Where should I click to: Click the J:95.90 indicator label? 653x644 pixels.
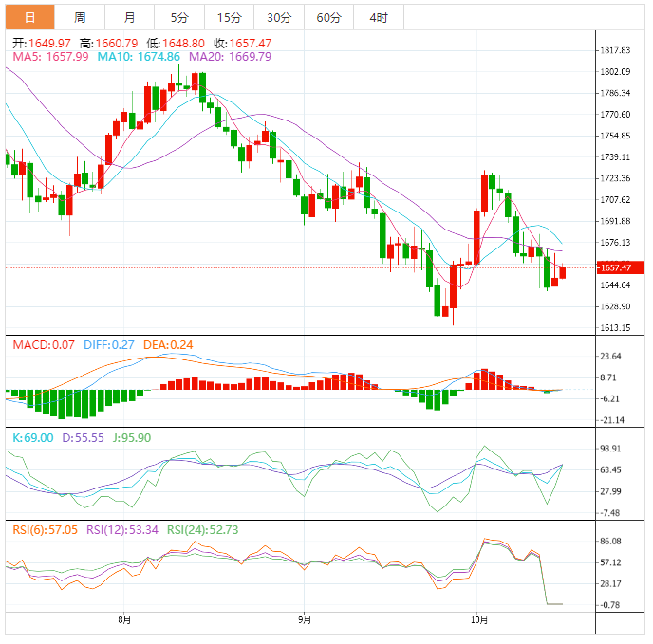pos(132,438)
